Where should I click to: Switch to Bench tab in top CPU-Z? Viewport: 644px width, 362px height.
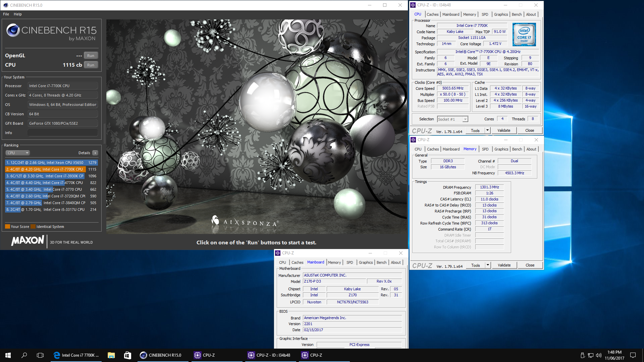pyautogui.click(x=517, y=14)
